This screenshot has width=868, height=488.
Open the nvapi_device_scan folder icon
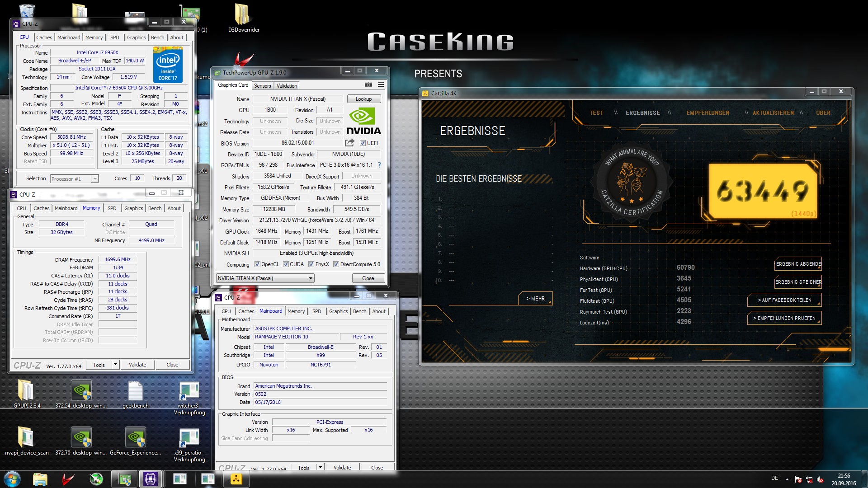(x=26, y=436)
